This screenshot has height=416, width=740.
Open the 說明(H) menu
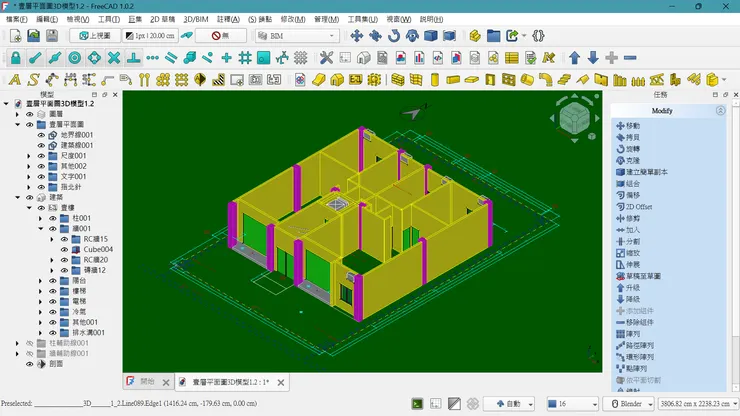431,19
